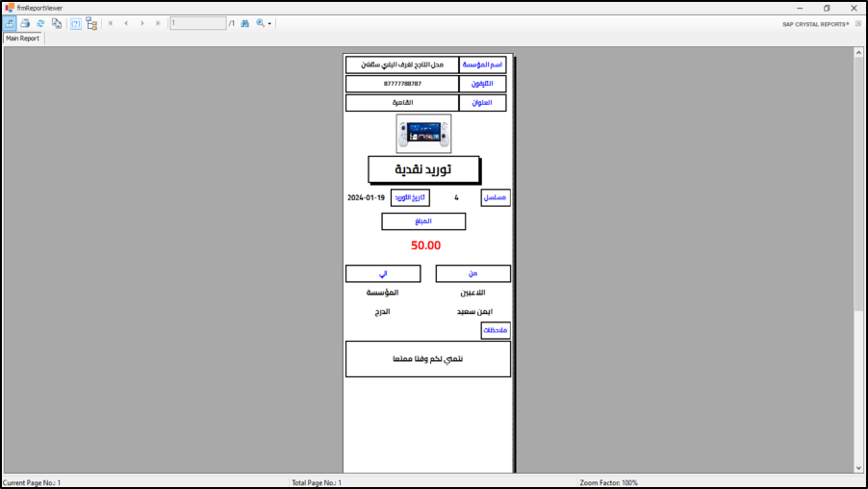Print the report using the printer icon
Viewport: 868px width, 489px height.
pyautogui.click(x=26, y=23)
